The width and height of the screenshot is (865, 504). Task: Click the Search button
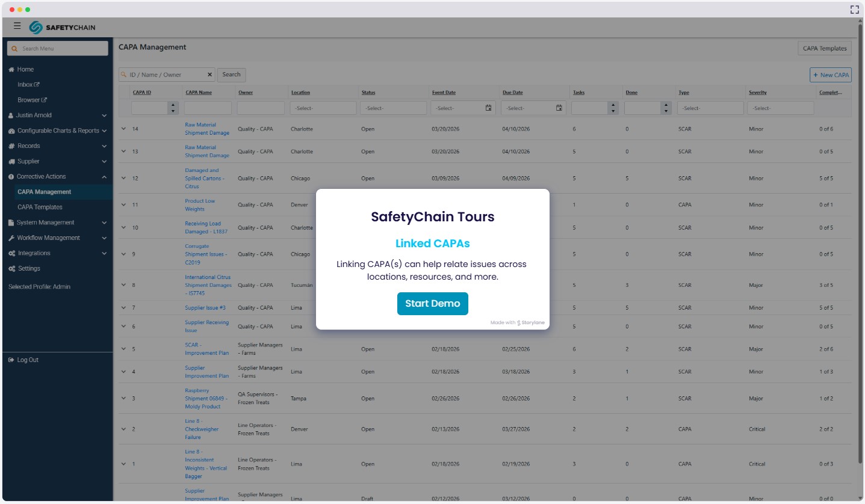(231, 75)
